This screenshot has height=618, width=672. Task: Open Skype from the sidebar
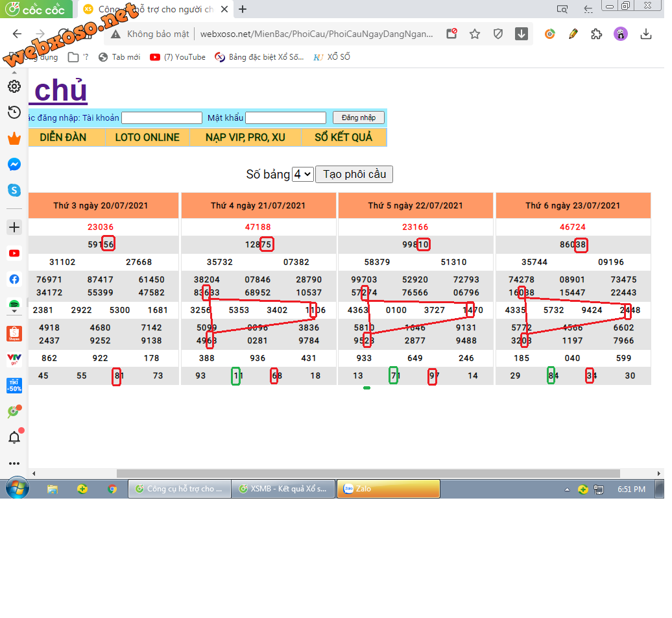pos(14,192)
